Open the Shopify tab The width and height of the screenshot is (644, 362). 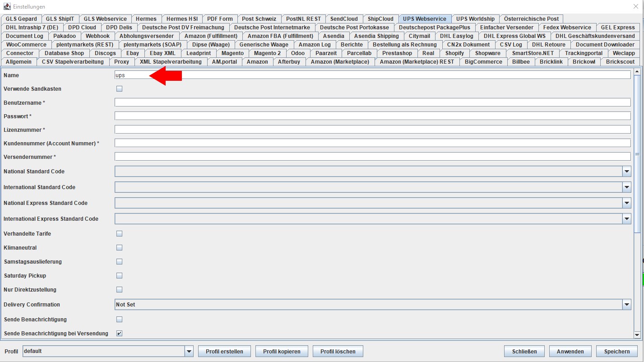454,53
